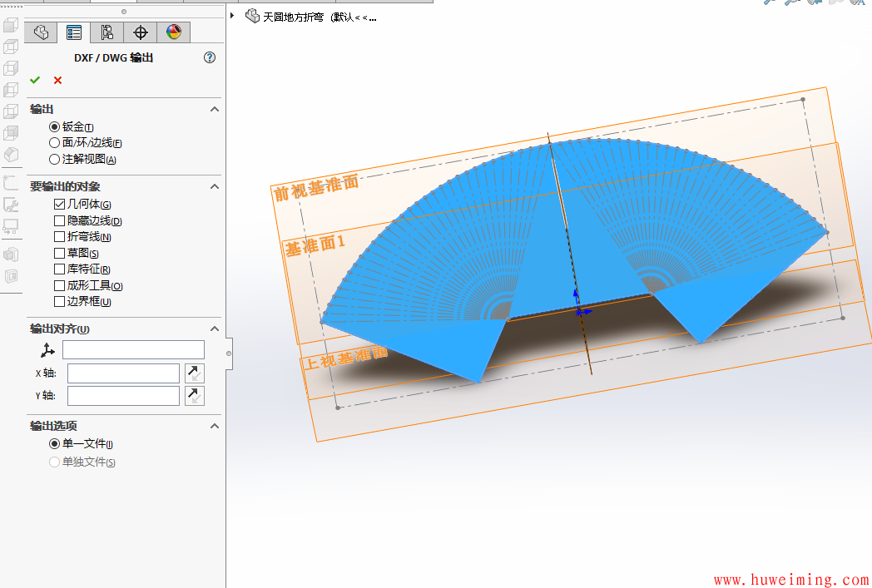Reverse direction of the Y axis

tap(194, 395)
